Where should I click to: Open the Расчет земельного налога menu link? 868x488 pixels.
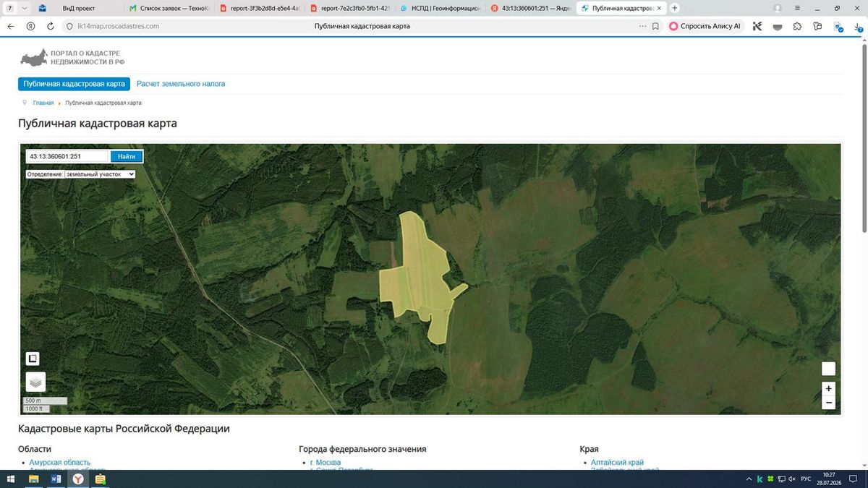pos(181,84)
